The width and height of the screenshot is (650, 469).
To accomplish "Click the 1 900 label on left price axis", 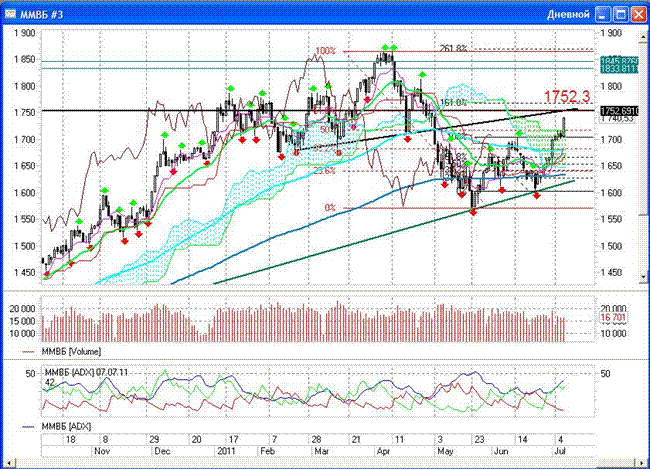I will click(25, 33).
